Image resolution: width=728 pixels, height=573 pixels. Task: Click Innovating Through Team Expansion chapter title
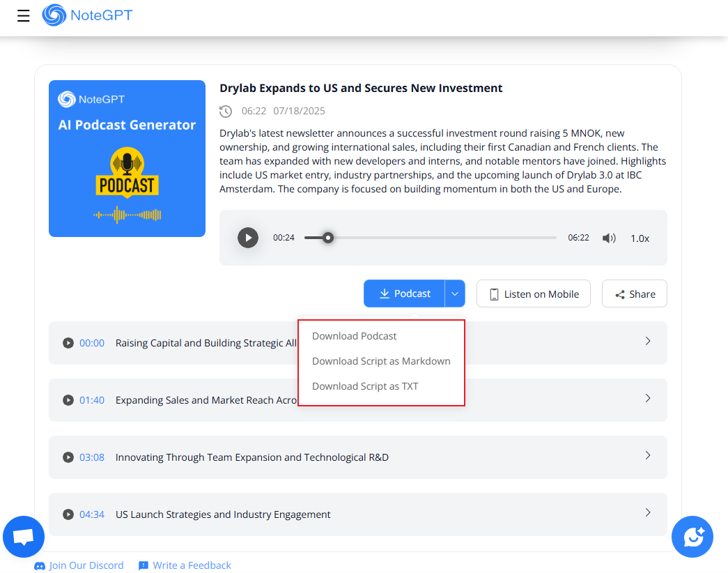[x=252, y=457]
